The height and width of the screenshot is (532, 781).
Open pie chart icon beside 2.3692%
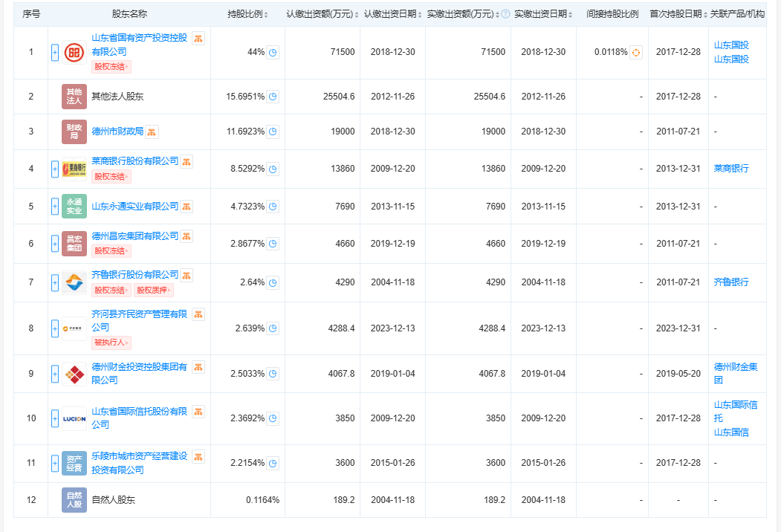(273, 418)
